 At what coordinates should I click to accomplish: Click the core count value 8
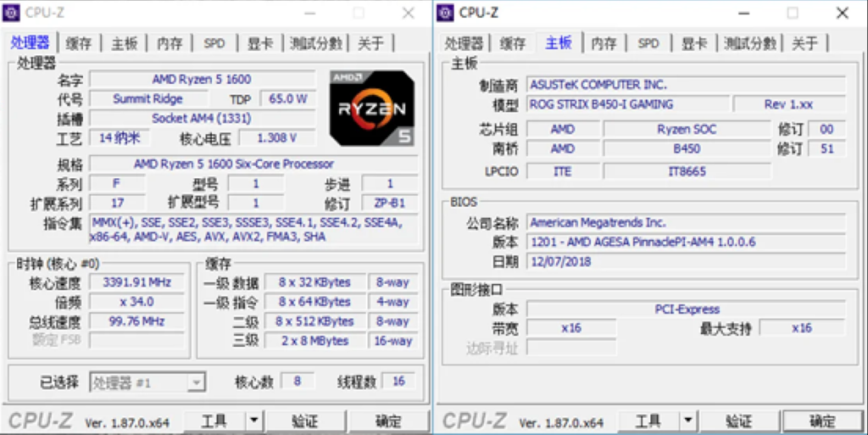(x=298, y=382)
